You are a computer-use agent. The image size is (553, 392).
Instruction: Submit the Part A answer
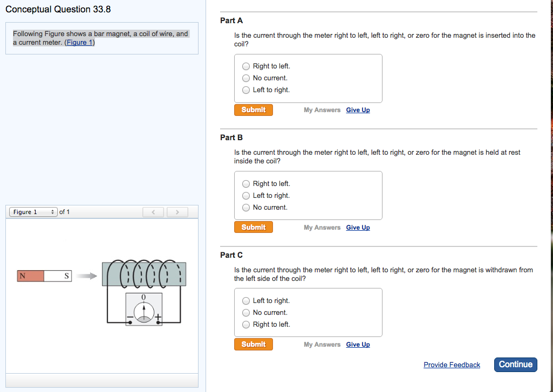click(254, 110)
